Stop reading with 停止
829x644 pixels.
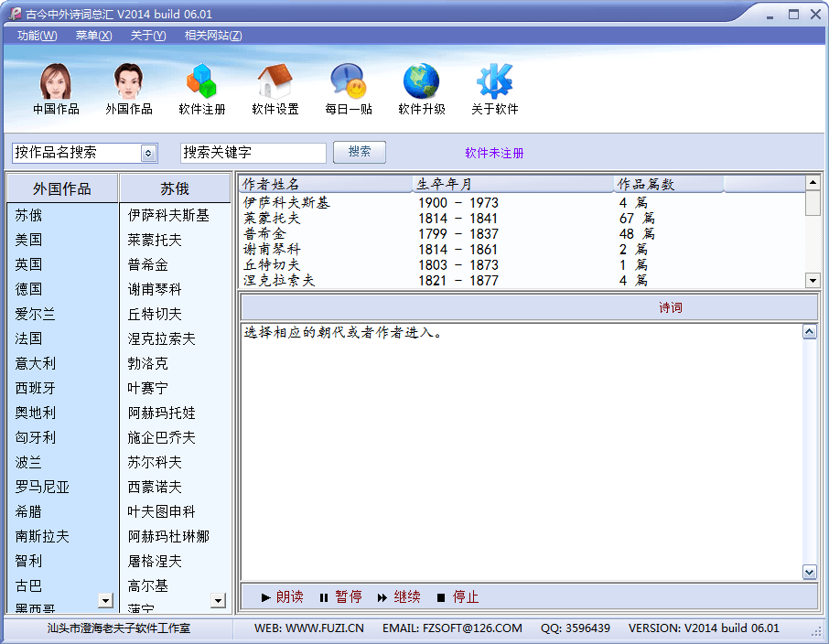click(458, 597)
